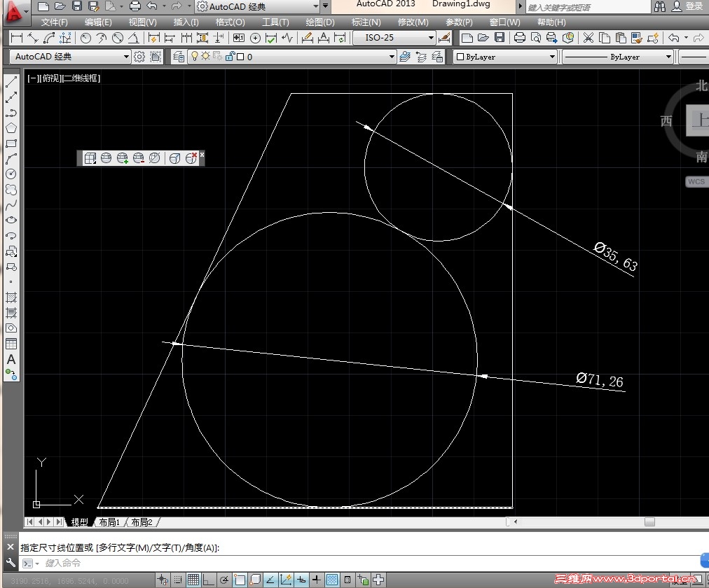The width and height of the screenshot is (709, 588).
Task: Toggle Snap Mode in status bar
Action: click(178, 580)
